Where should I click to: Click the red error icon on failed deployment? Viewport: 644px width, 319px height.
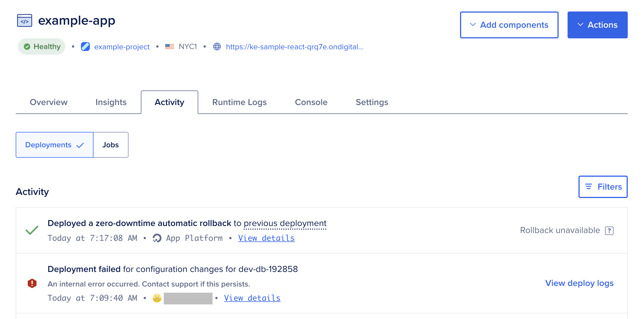click(32, 283)
